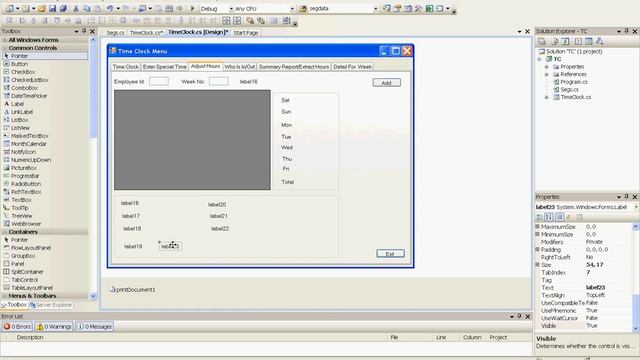Select the Add button on the form
Viewport: 640px width, 360px height.
pos(387,83)
